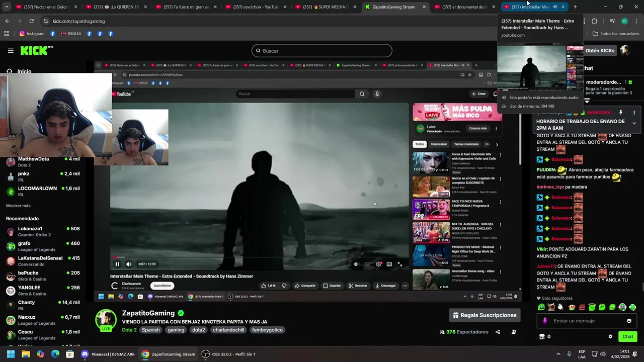
Task: Click the Enviar un mensaje field
Action: click(587, 321)
